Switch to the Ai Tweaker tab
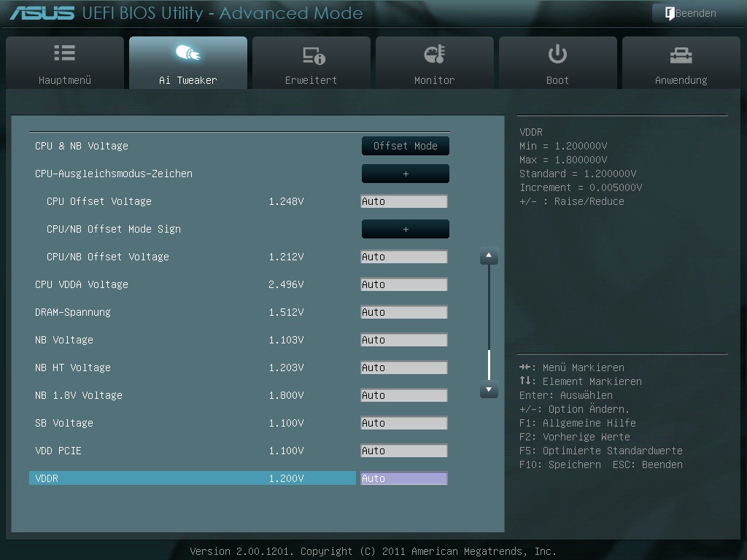 [x=188, y=63]
